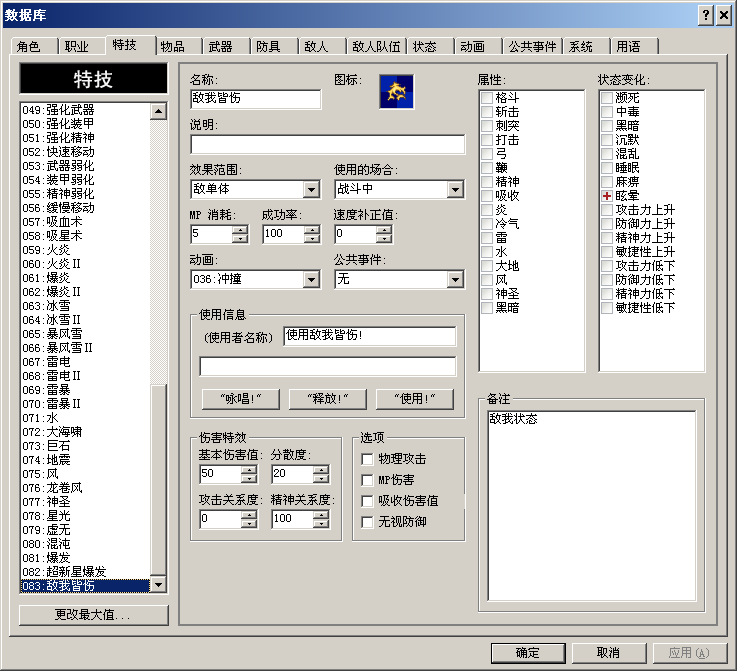The width and height of the screenshot is (737, 671).
Task: Click the empty 说明 field
Action: (328, 144)
